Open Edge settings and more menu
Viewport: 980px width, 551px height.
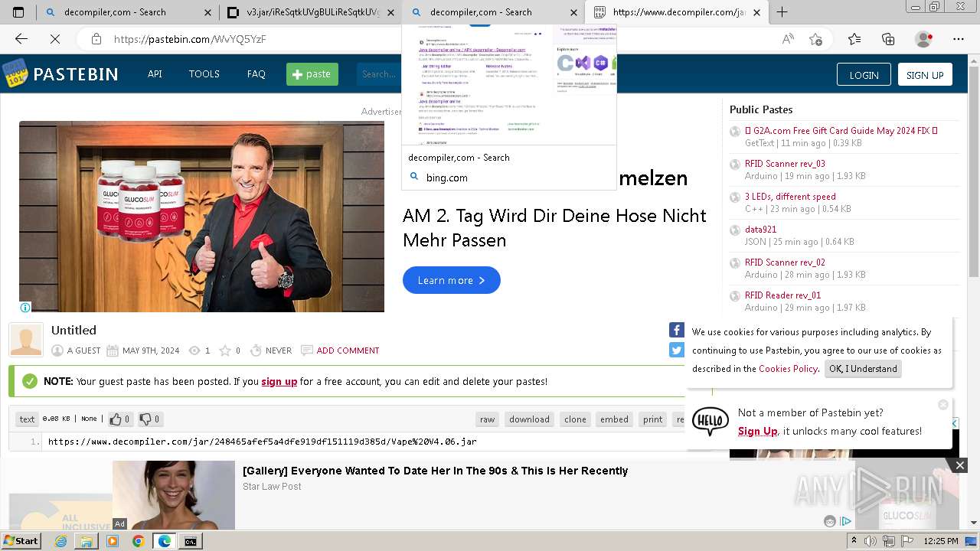[959, 39]
